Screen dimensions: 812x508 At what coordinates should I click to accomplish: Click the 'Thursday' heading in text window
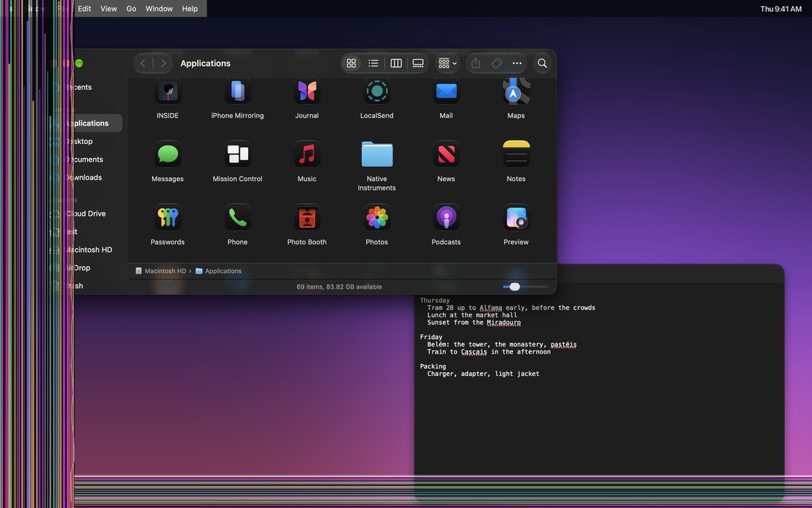pyautogui.click(x=435, y=301)
